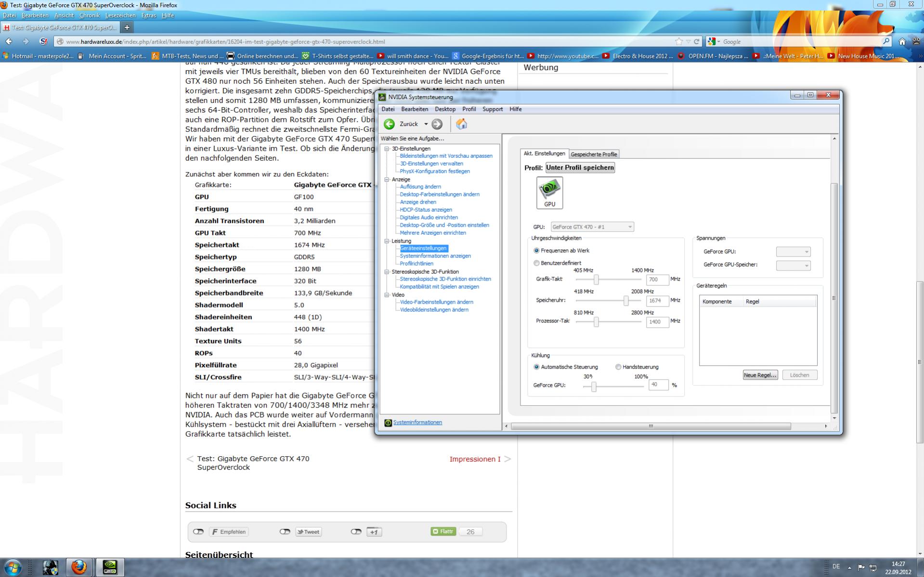
Task: Go to NVIDIA home via house icon
Action: [x=461, y=124]
